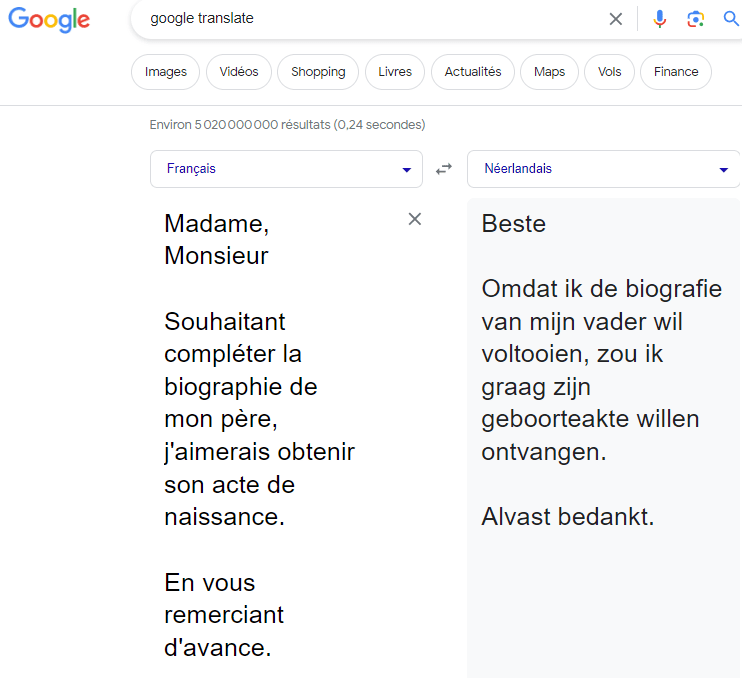Click the Dutch translation output text
The width and height of the screenshot is (742, 678).
pos(600,370)
